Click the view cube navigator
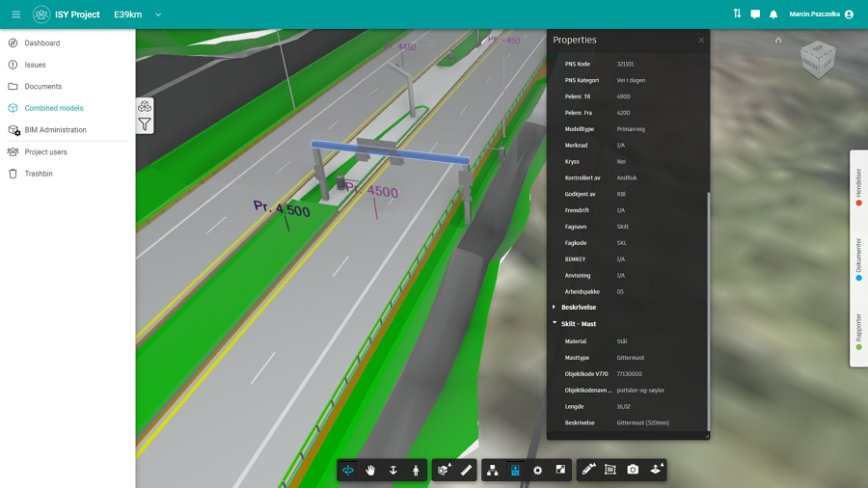868x488 pixels. pyautogui.click(x=818, y=61)
